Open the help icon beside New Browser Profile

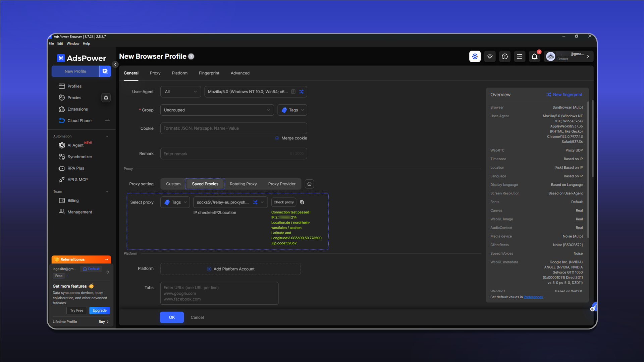click(x=191, y=56)
